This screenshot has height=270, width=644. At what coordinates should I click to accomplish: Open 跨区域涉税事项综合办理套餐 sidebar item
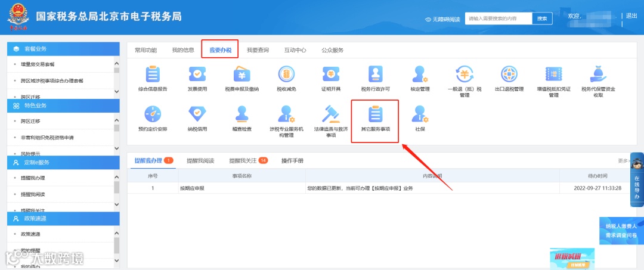click(52, 81)
